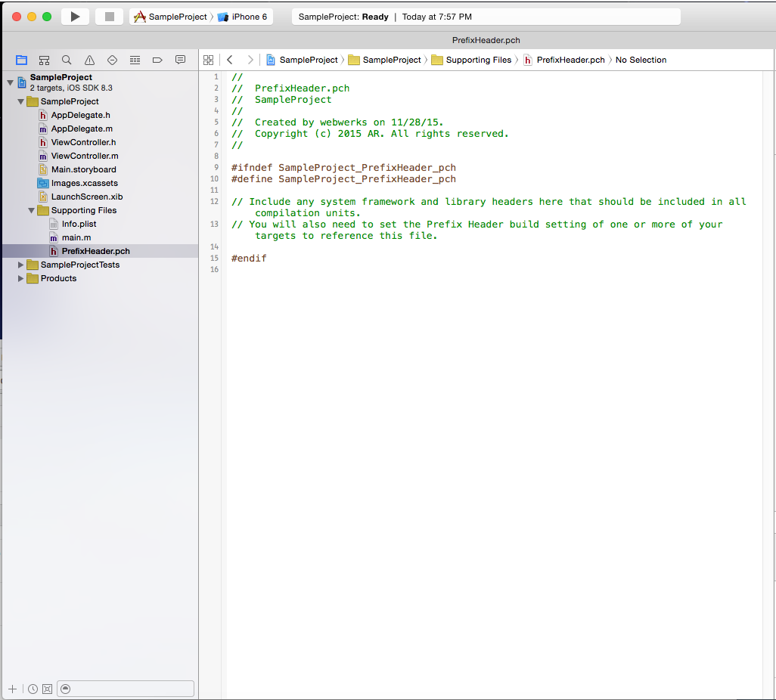
Task: Run the SampleProject build with Play button
Action: point(75,17)
